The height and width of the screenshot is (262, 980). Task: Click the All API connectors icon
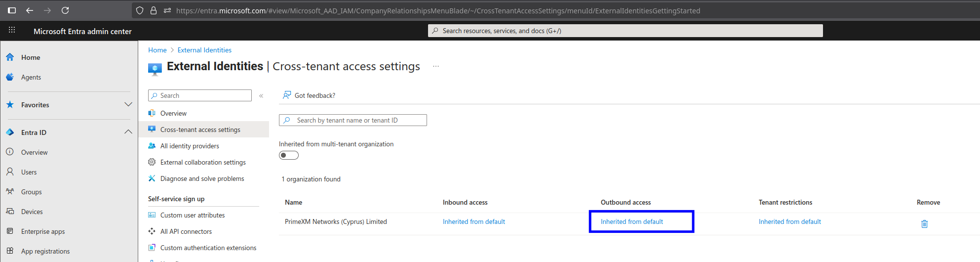pos(152,231)
